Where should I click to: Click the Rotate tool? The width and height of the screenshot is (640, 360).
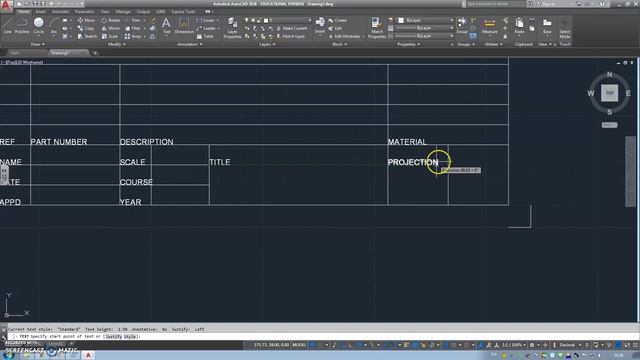coord(111,20)
